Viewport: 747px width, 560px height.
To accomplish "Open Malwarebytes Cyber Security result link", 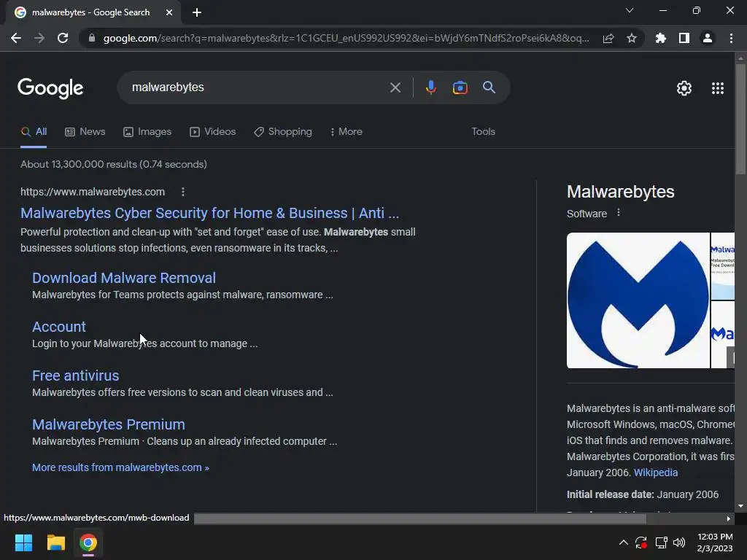I will click(209, 213).
